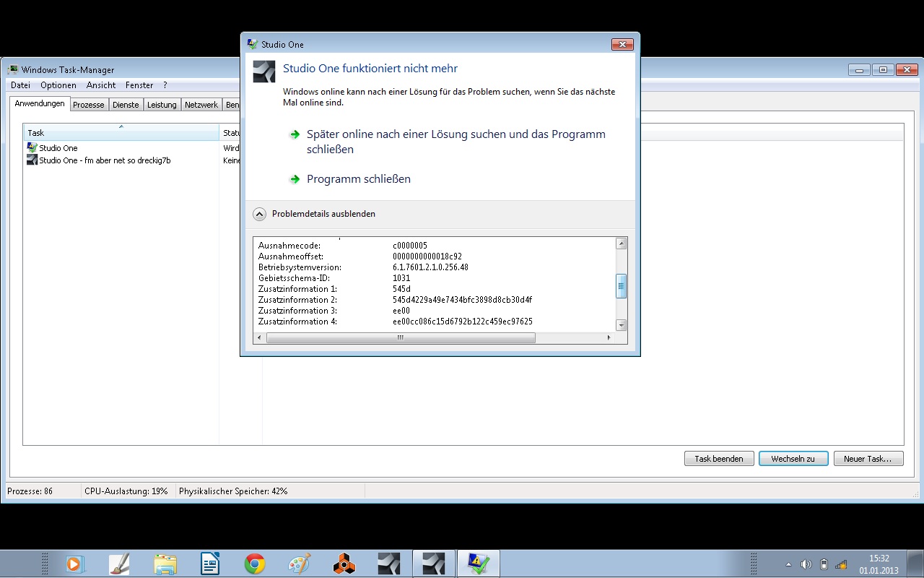Choose 'Programm schließen' option
This screenshot has width=924, height=578.
pos(359,179)
